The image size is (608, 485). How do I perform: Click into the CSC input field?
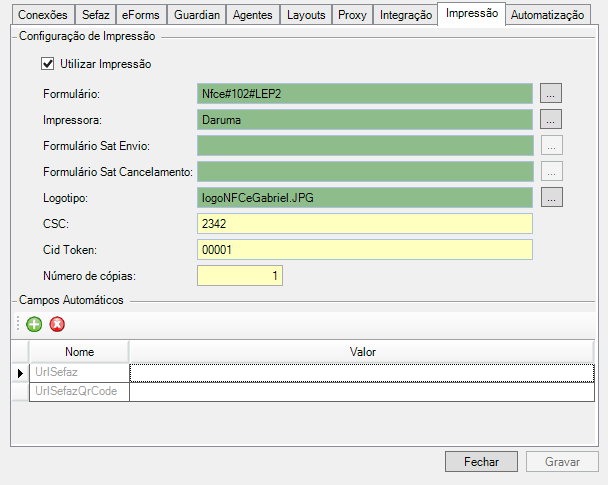365,223
